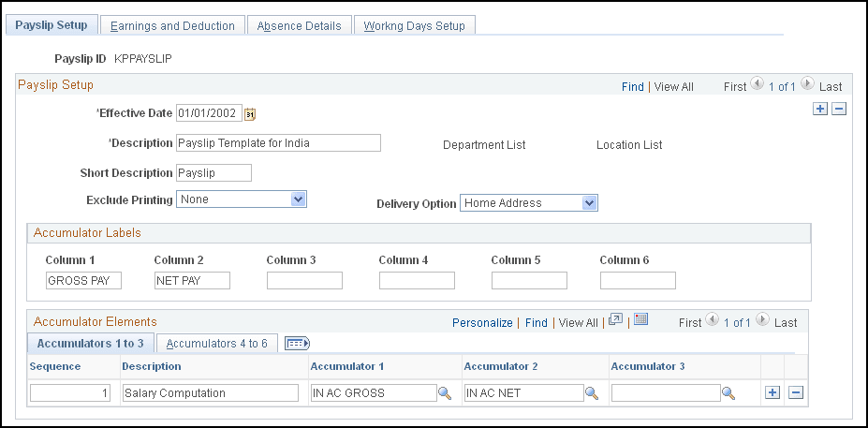Click Last link in Payslip Setup header
Screen dimensions: 868x428
pyautogui.click(x=831, y=87)
